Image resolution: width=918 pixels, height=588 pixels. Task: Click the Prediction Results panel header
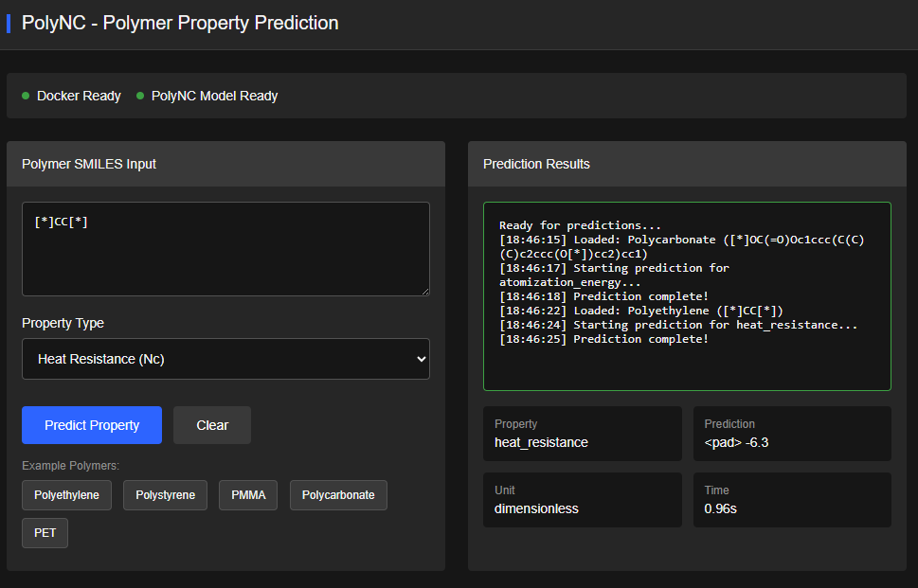687,164
